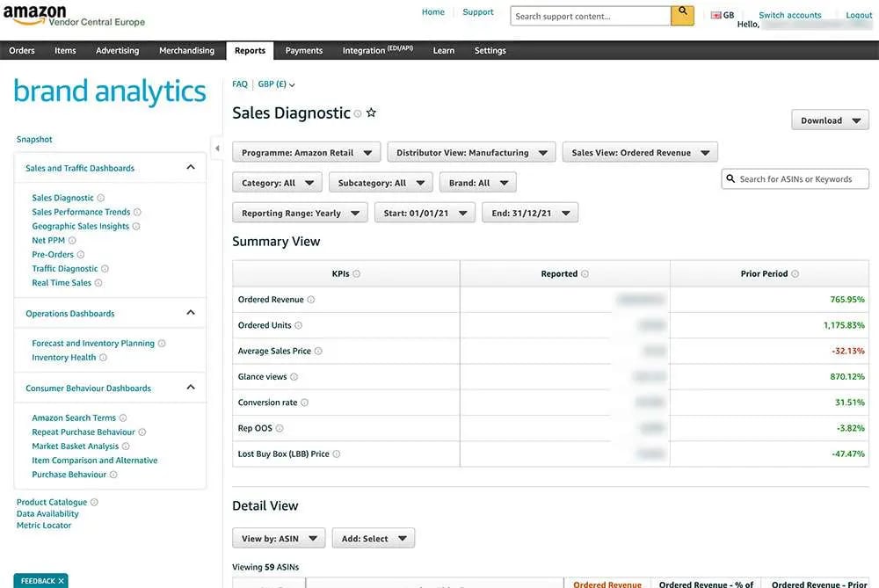Click info icon beside Sales Performance Trends
Viewport: 879px width, 588px height.
[x=137, y=212]
